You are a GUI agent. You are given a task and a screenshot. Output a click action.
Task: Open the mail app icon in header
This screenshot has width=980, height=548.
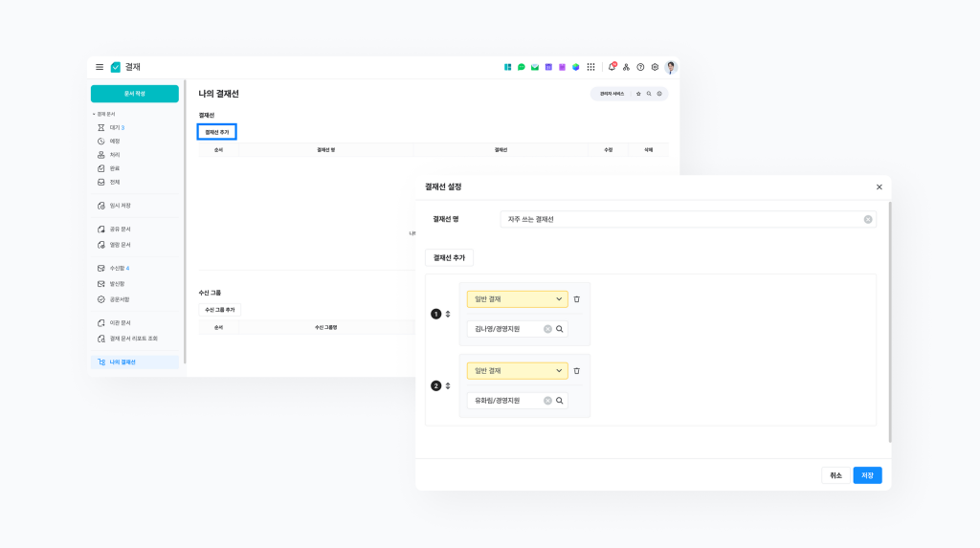coord(535,67)
